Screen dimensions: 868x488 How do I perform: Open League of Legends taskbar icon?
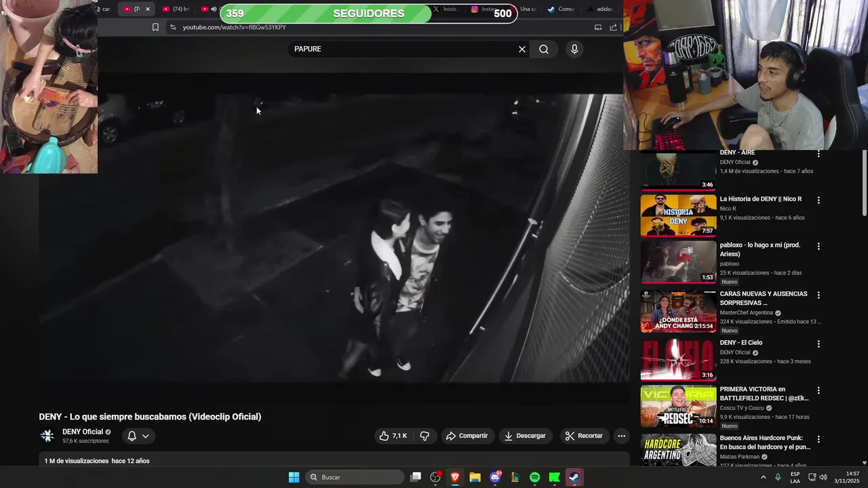coord(515,477)
